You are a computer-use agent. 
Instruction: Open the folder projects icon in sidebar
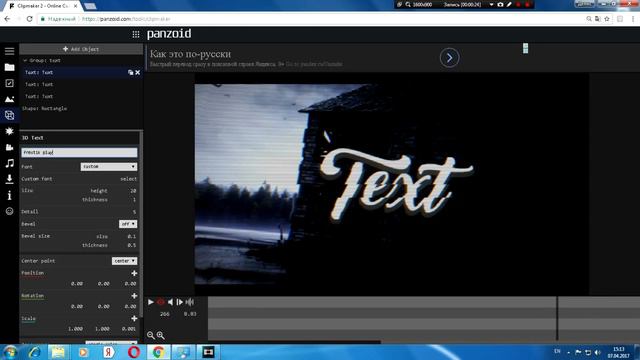pyautogui.click(x=9, y=67)
